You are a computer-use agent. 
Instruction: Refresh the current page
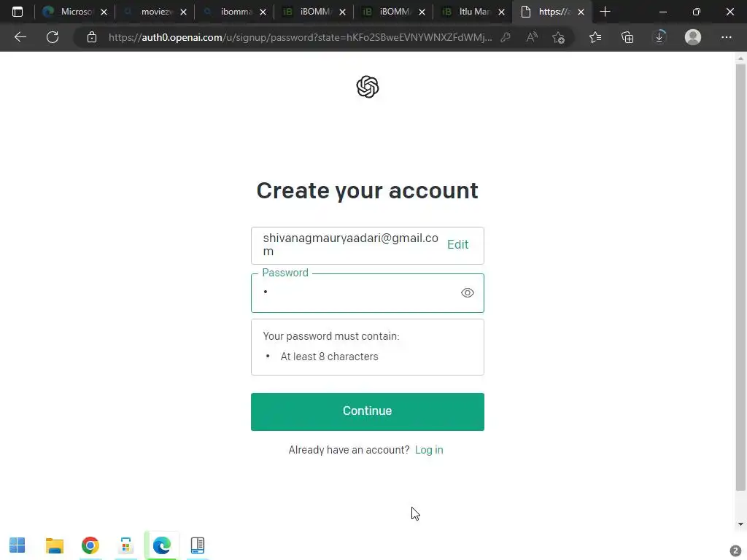pyautogui.click(x=53, y=37)
